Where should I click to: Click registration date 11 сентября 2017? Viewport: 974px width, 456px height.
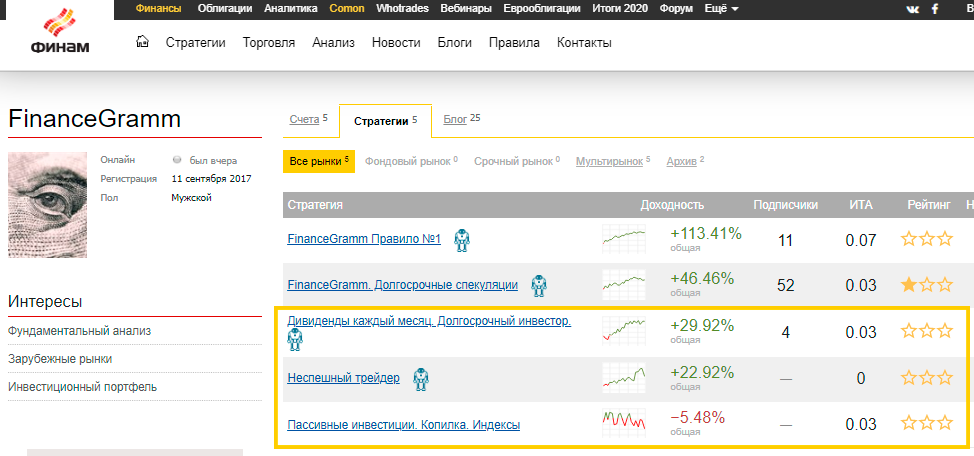click(211, 179)
